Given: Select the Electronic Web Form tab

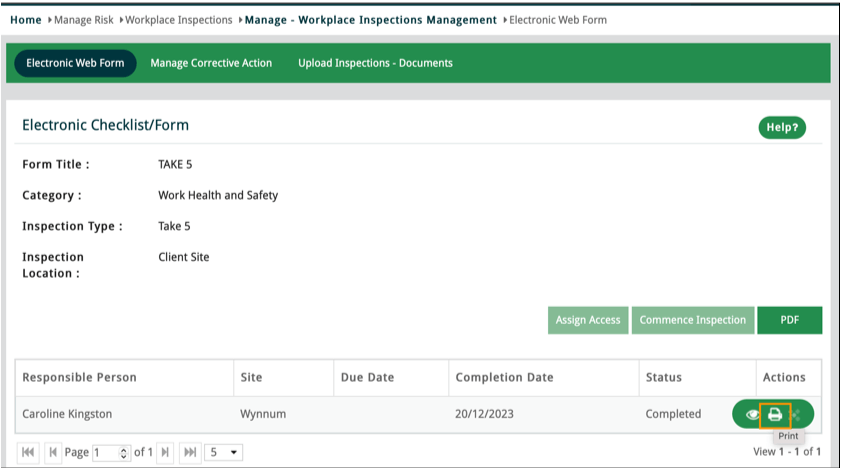Looking at the screenshot, I should [75, 63].
